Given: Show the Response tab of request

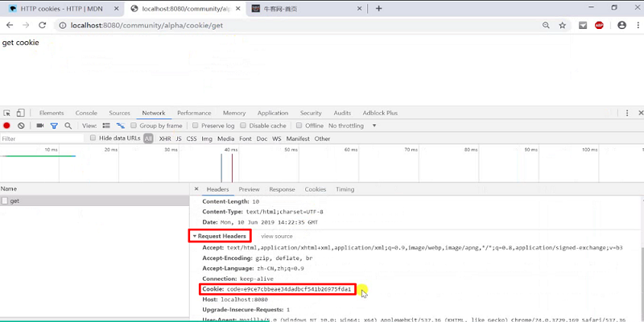Looking at the screenshot, I should click(283, 189).
